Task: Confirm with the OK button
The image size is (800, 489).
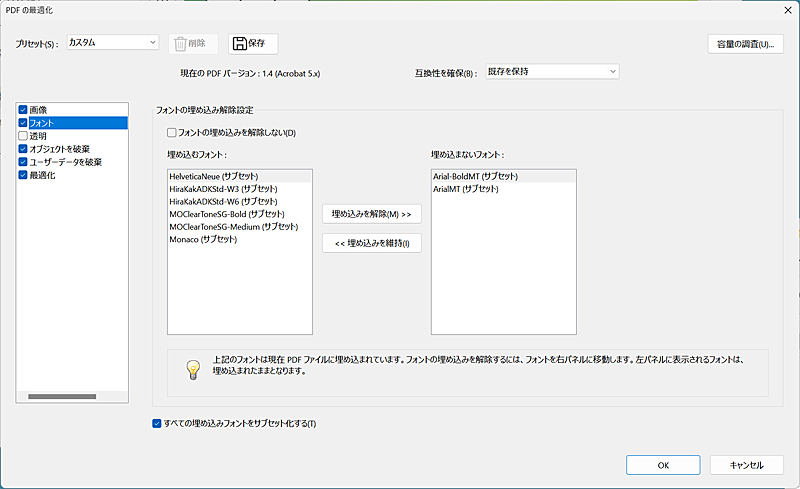Action: pyautogui.click(x=663, y=465)
